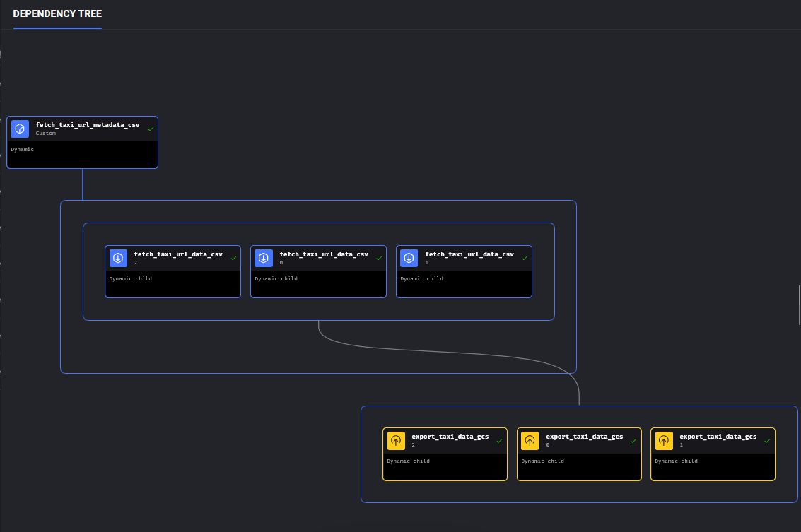The image size is (801, 532).
Task: Click the green status checkmark on export_taxi_data_gcs child 1
Action: point(767,441)
